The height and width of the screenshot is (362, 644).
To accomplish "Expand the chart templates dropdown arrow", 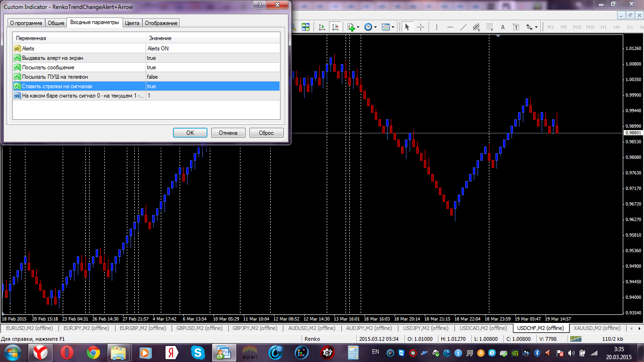I will 393,27.
